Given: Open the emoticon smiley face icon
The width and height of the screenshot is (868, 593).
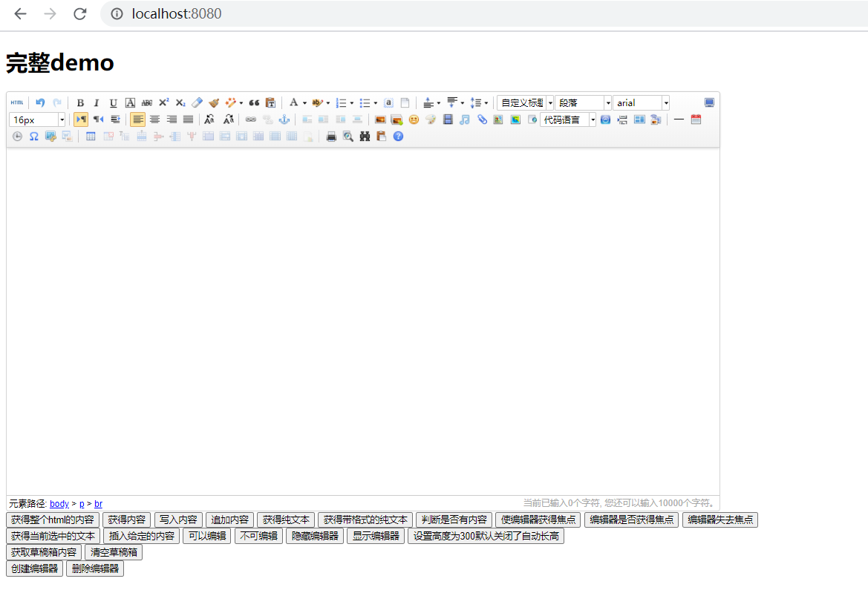Looking at the screenshot, I should pyautogui.click(x=414, y=119).
